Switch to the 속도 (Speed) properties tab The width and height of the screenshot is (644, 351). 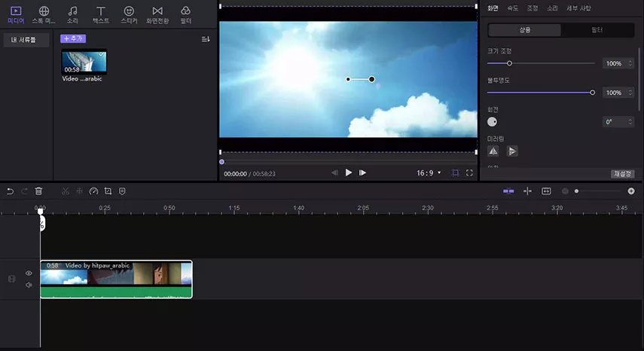512,8
